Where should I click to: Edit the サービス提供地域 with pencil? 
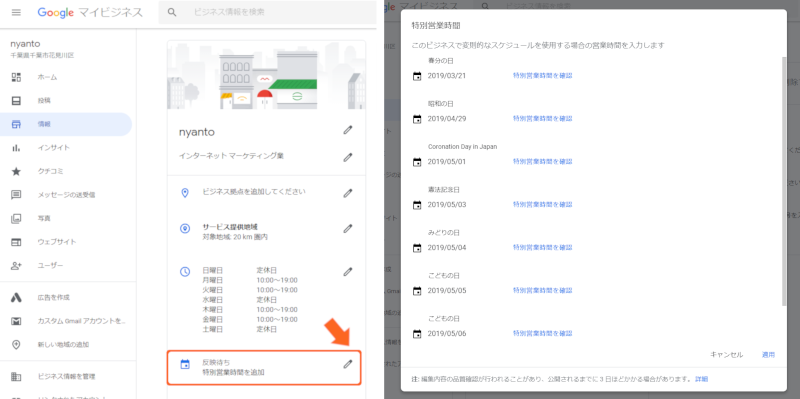[347, 228]
